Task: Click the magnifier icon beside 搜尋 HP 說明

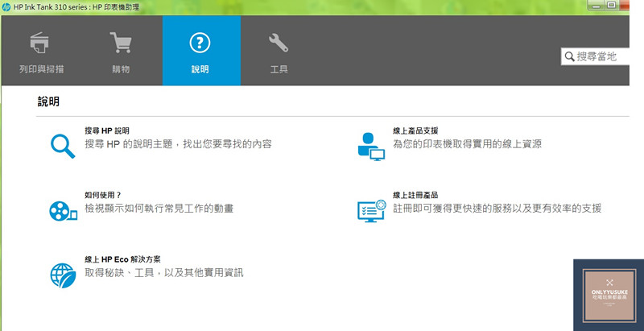Action: coord(63,147)
